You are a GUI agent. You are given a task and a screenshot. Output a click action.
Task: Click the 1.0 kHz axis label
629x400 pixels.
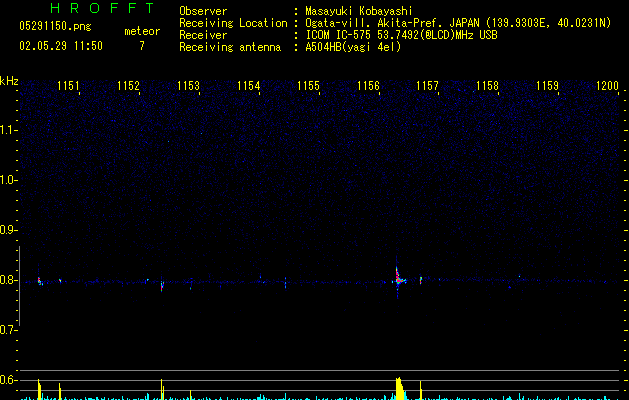click(8, 180)
